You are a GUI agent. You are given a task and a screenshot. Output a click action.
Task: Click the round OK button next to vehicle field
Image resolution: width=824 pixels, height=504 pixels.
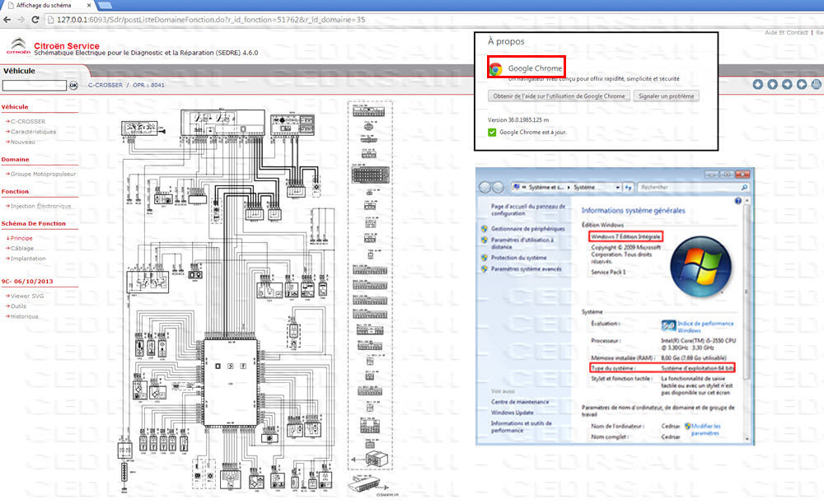[73, 85]
